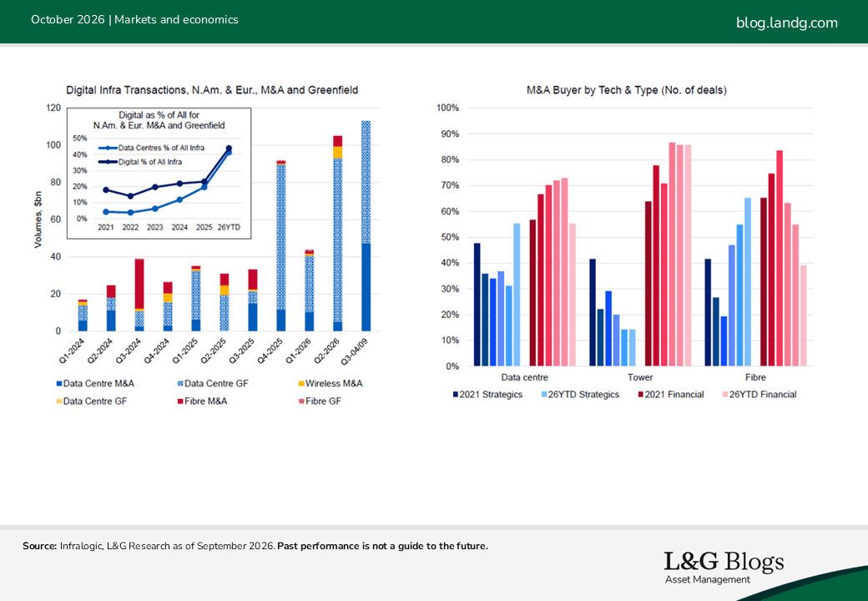Click the "2022" label on the inset axis
The image size is (868, 601).
(130, 227)
